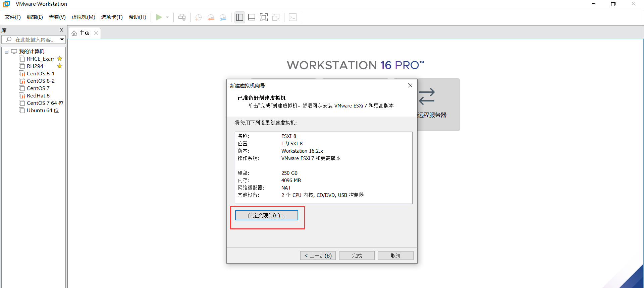Open the 虚拟机(M) menu
The width and height of the screenshot is (644, 288).
click(84, 17)
